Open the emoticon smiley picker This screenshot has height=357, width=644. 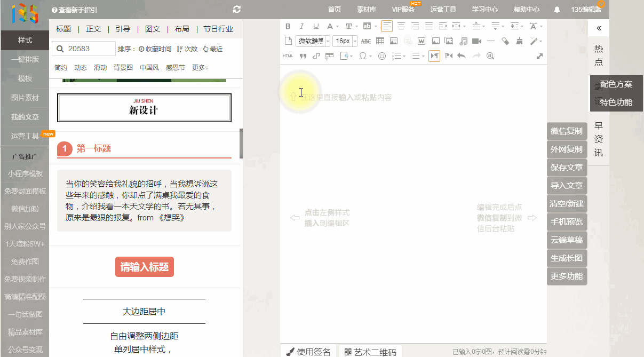tap(381, 55)
